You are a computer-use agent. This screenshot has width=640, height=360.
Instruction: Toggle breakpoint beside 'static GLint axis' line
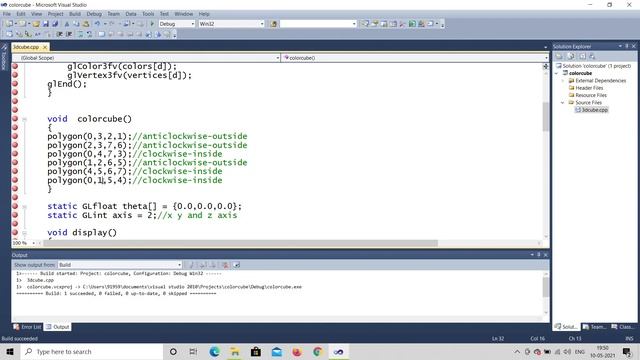[x=15, y=215]
